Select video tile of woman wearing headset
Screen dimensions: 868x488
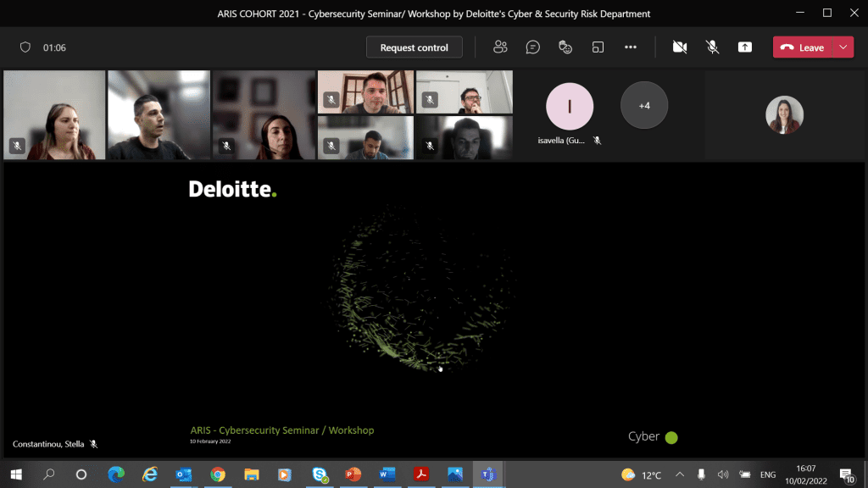click(x=264, y=115)
